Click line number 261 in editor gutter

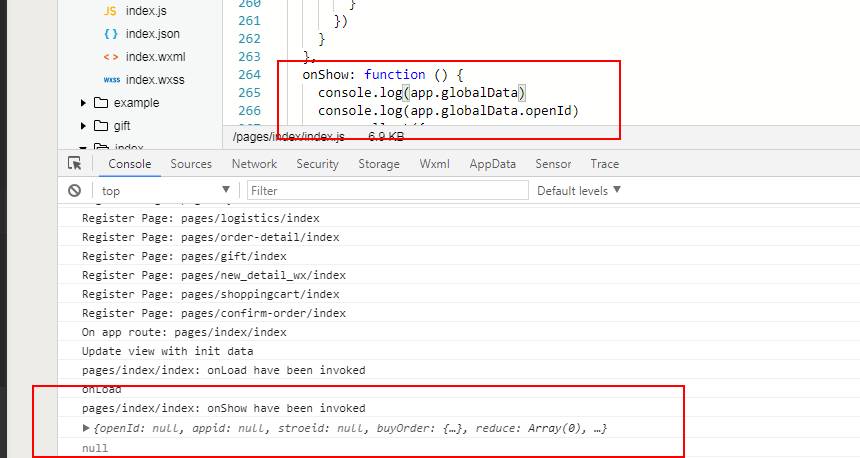[x=250, y=21]
